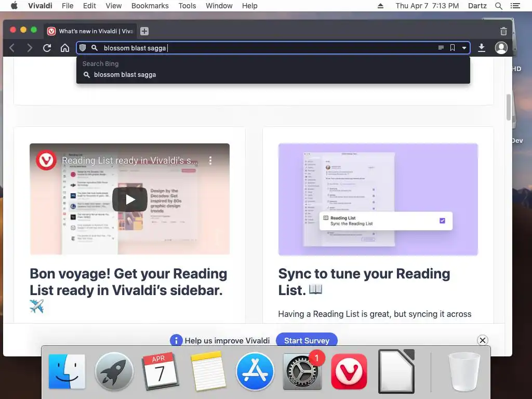This screenshot has width=532, height=399.
Task: Open the tracker blocker shield
Action: click(x=83, y=48)
